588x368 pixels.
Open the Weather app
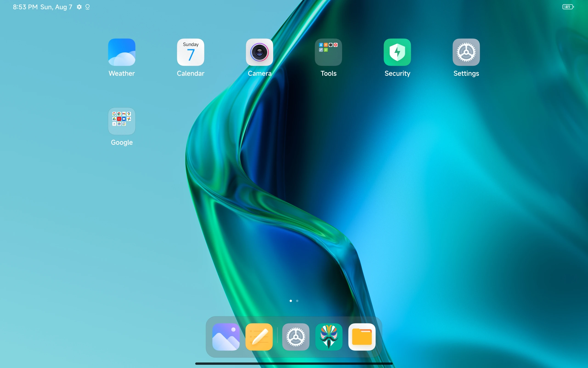[x=122, y=52]
